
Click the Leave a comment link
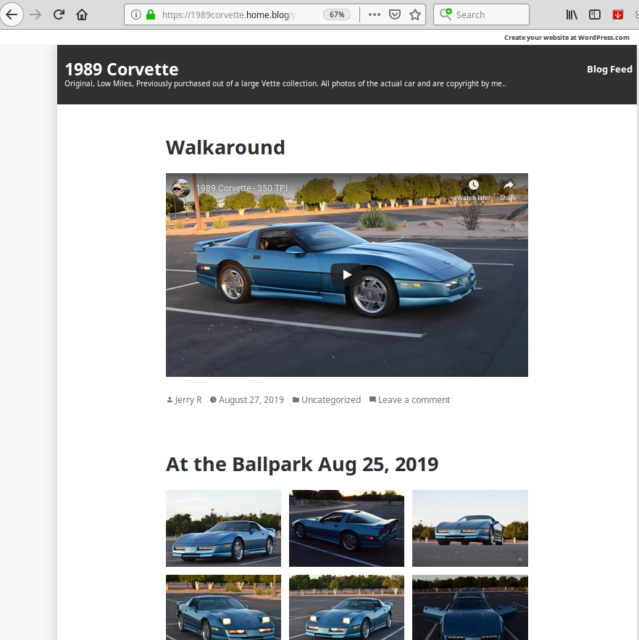click(414, 400)
